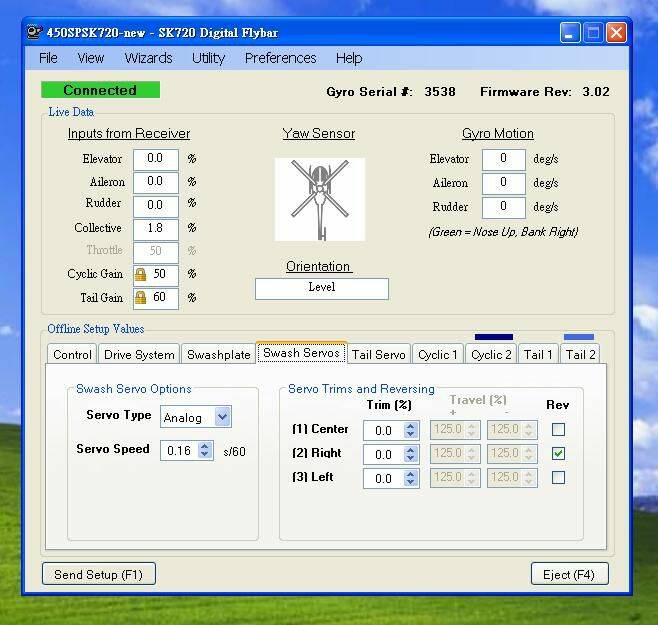Click the disabled (1) Center positive travel field
The height and width of the screenshot is (625, 658).
click(455, 430)
